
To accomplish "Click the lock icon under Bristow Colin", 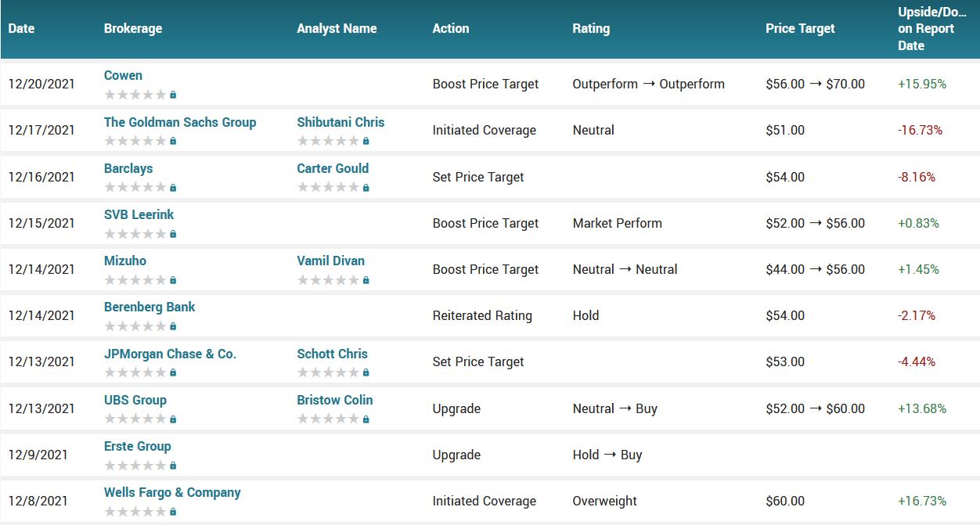I will (x=366, y=419).
